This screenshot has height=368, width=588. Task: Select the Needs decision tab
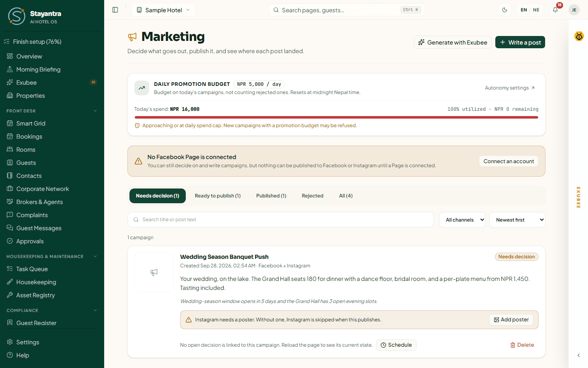(158, 196)
